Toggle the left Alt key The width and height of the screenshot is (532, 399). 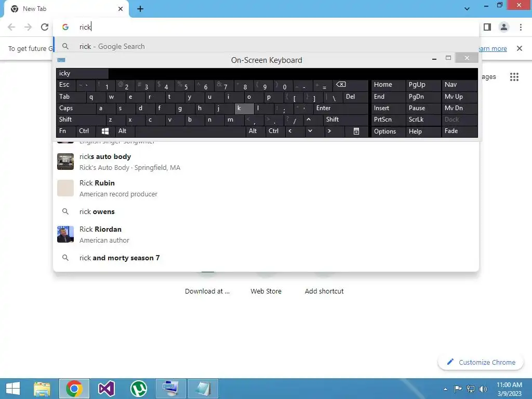pyautogui.click(x=125, y=131)
